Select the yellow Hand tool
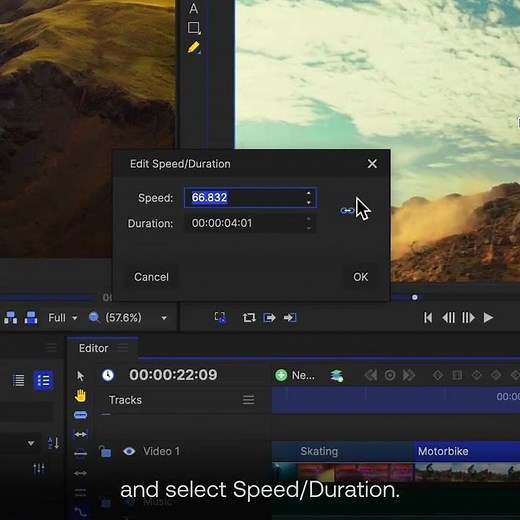520x520 pixels. [80, 396]
